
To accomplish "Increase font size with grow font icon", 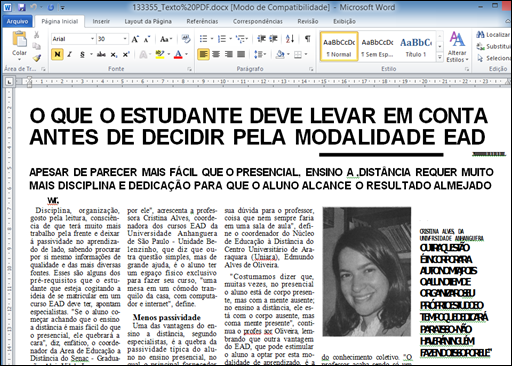I will [x=135, y=39].
